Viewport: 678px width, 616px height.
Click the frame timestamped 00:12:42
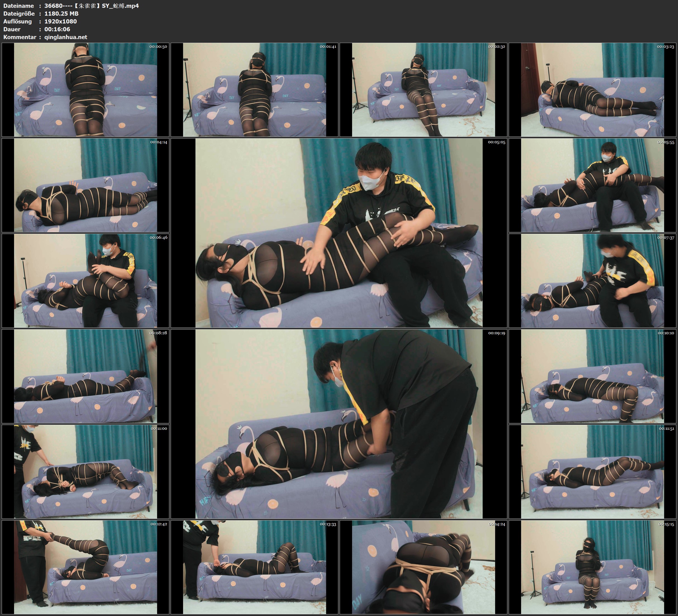(x=85, y=567)
